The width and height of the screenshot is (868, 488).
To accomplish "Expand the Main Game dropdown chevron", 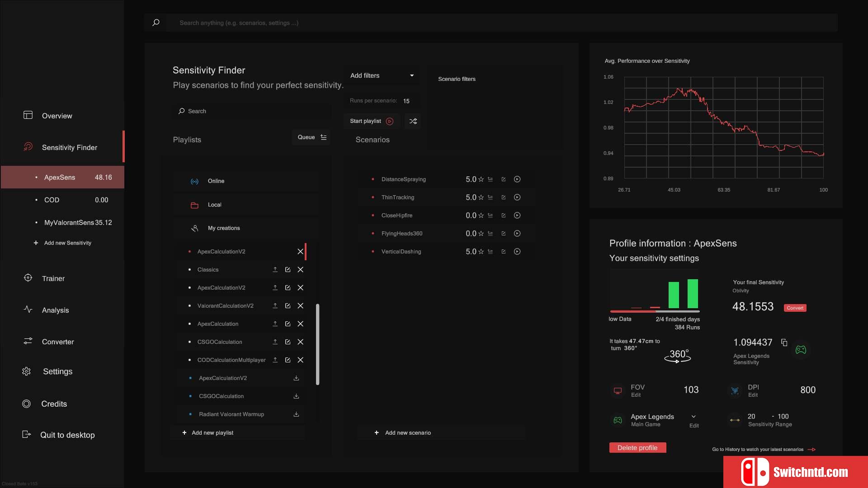I will tap(693, 417).
